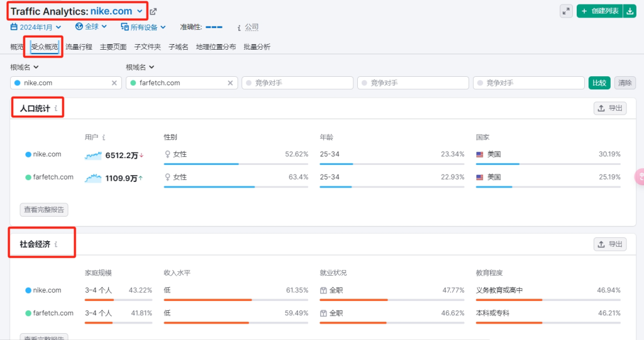Click second empty 竞争对手 input

click(x=413, y=83)
